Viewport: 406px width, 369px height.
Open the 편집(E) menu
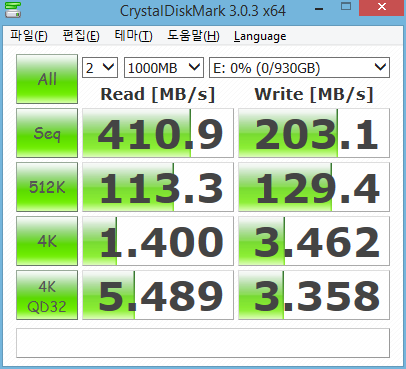coord(81,36)
